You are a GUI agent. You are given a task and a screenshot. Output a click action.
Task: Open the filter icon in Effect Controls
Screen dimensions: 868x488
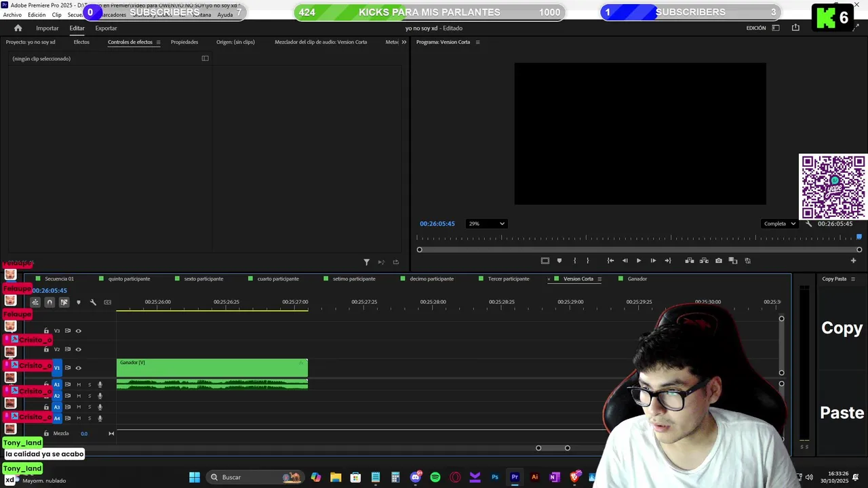click(x=367, y=262)
